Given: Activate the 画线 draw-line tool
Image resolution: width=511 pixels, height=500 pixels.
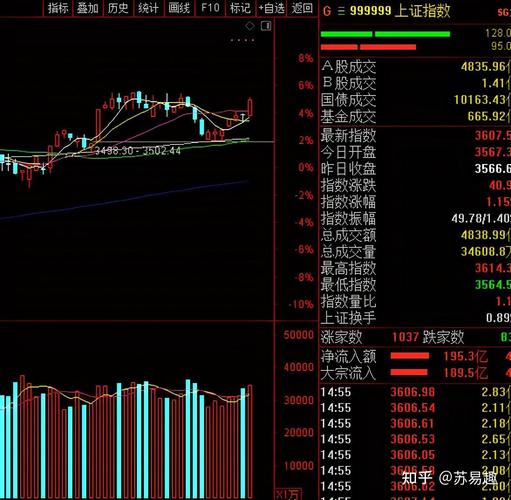Looking at the screenshot, I should point(179,8).
